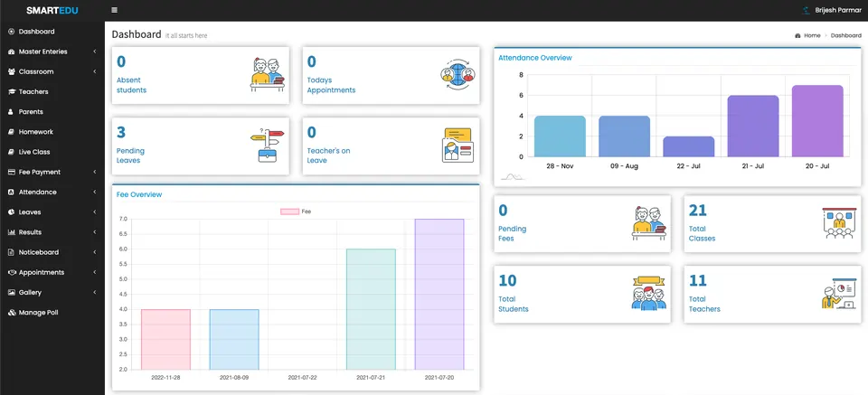This screenshot has height=395, width=868.
Task: Click the Total Students group illustration
Action: point(649,293)
